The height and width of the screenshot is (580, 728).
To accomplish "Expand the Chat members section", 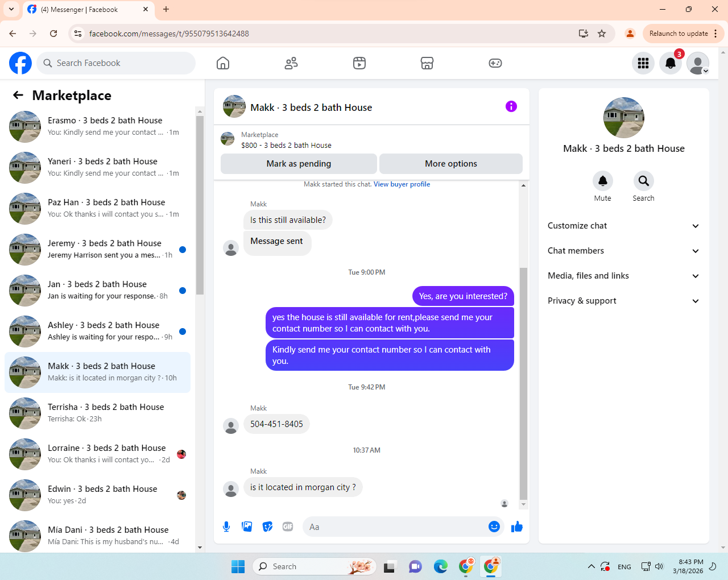I will tap(623, 251).
